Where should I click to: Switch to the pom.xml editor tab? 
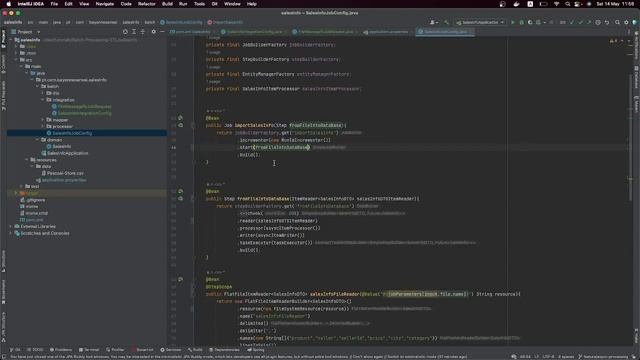(x=190, y=31)
